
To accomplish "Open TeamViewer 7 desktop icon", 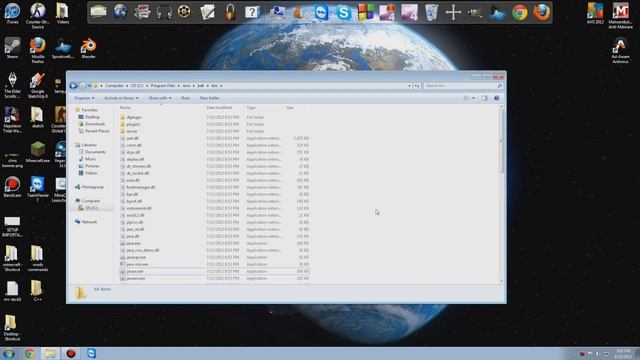I will (x=38, y=189).
